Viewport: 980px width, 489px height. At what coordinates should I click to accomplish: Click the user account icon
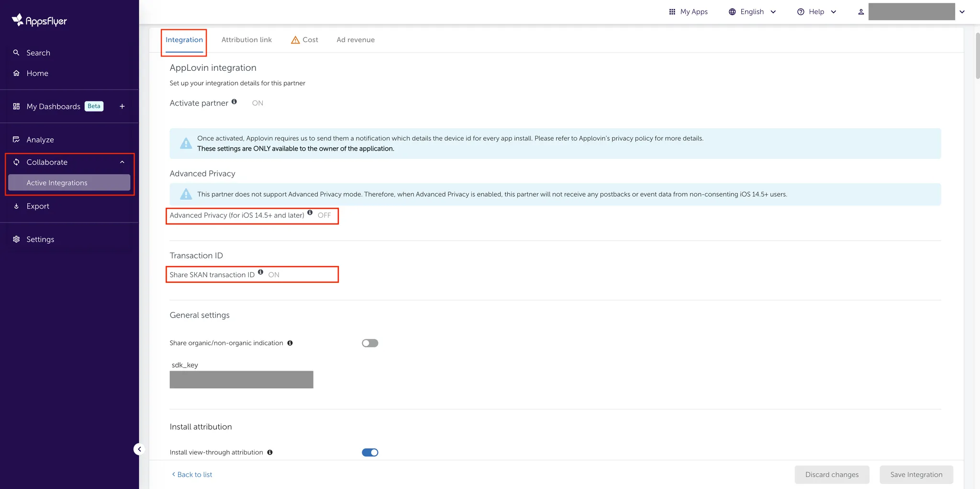(861, 11)
